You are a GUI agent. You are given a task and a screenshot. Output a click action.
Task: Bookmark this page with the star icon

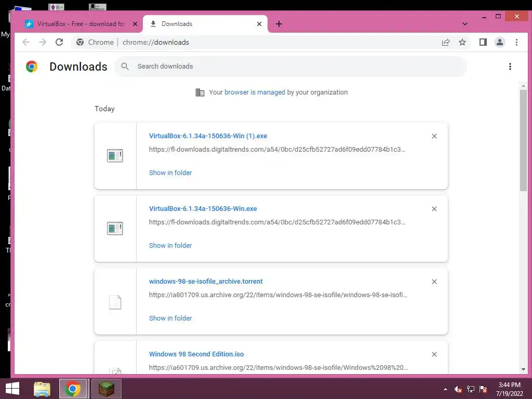point(462,42)
